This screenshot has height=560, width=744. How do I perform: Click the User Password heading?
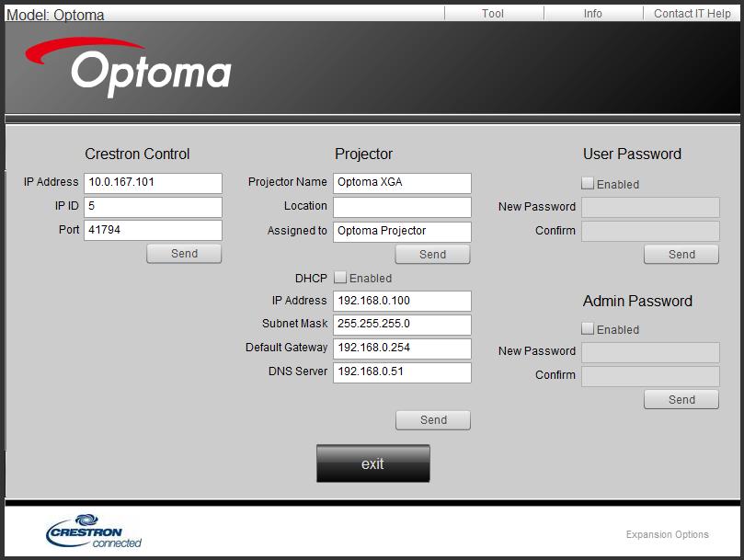(x=632, y=154)
